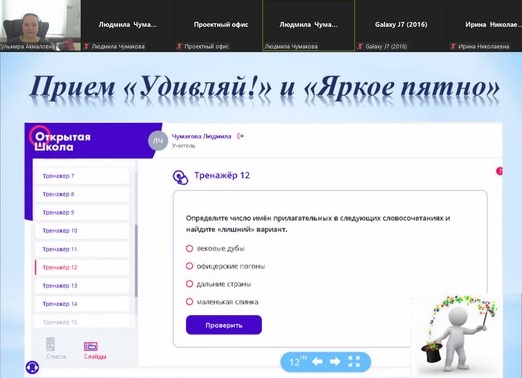The image size is (522, 378).
Task: Open Тренажёр 13 in the sidebar list
Action: (x=82, y=286)
